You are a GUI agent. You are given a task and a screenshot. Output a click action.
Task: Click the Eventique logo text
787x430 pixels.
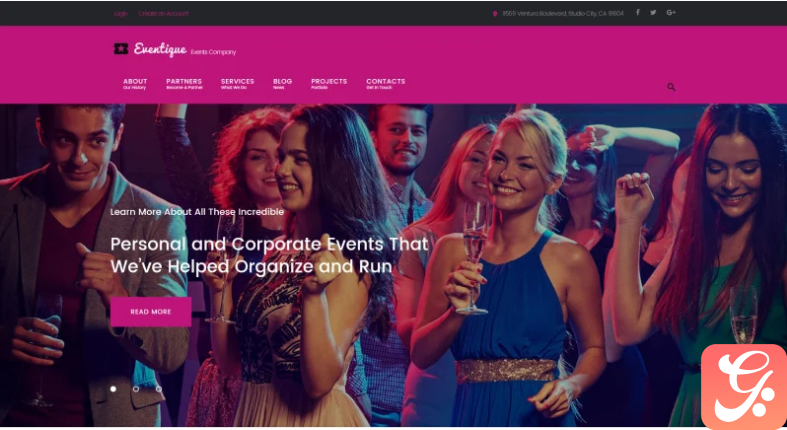tap(160, 49)
